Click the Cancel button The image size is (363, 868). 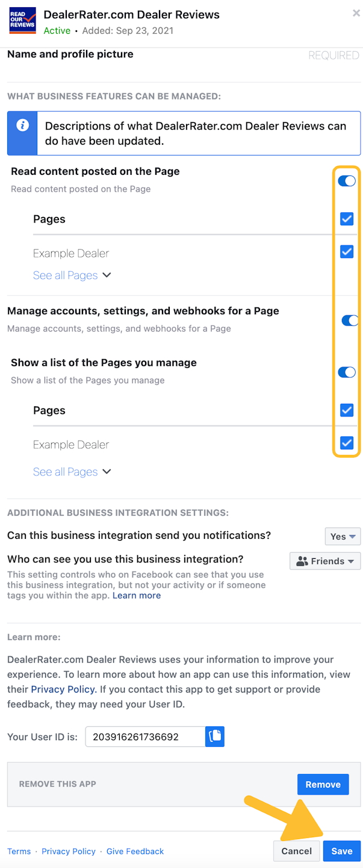coord(297,851)
